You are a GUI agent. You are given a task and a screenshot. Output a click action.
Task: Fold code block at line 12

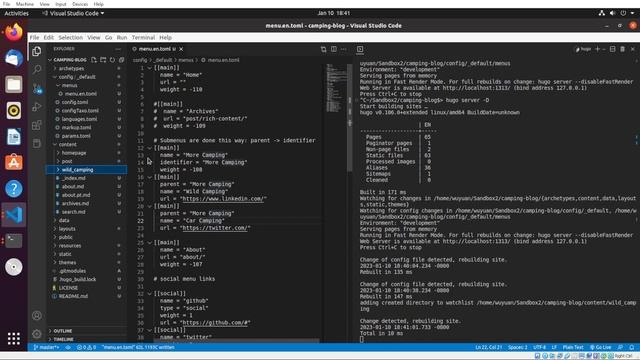pos(149,148)
